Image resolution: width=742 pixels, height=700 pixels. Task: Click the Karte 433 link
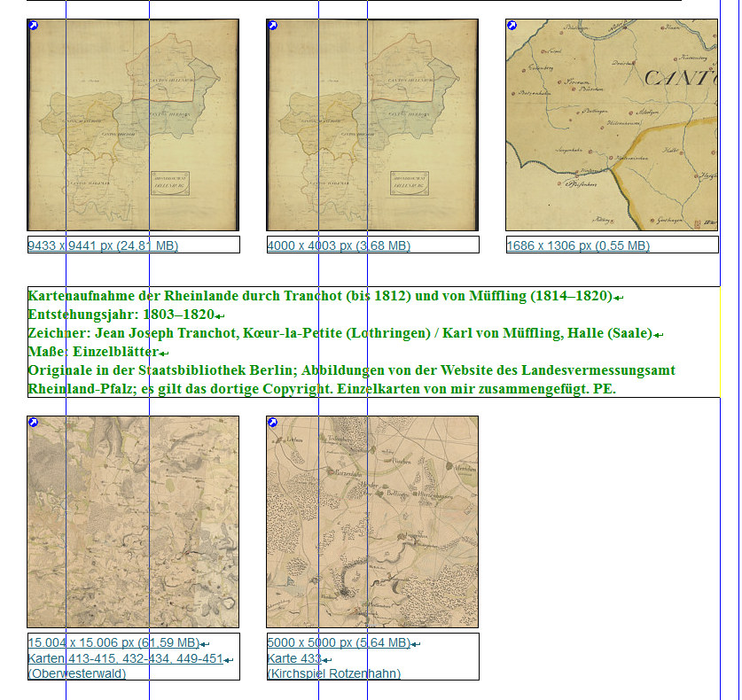(x=293, y=658)
